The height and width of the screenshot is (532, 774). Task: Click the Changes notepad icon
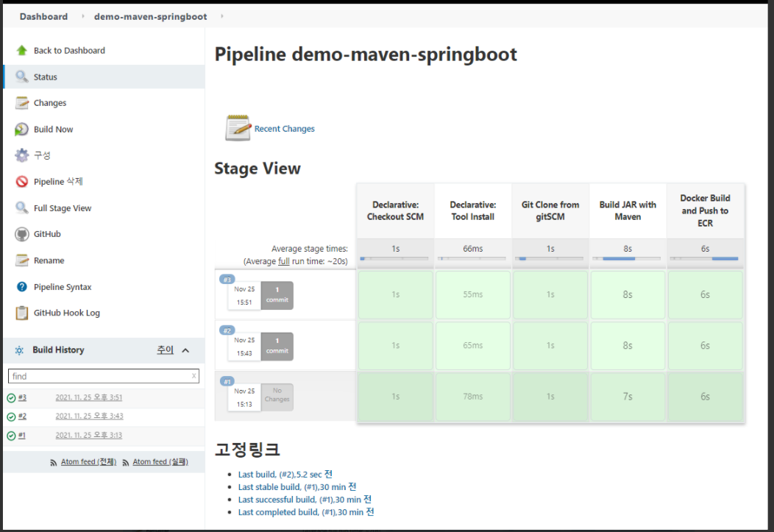pyautogui.click(x=22, y=103)
